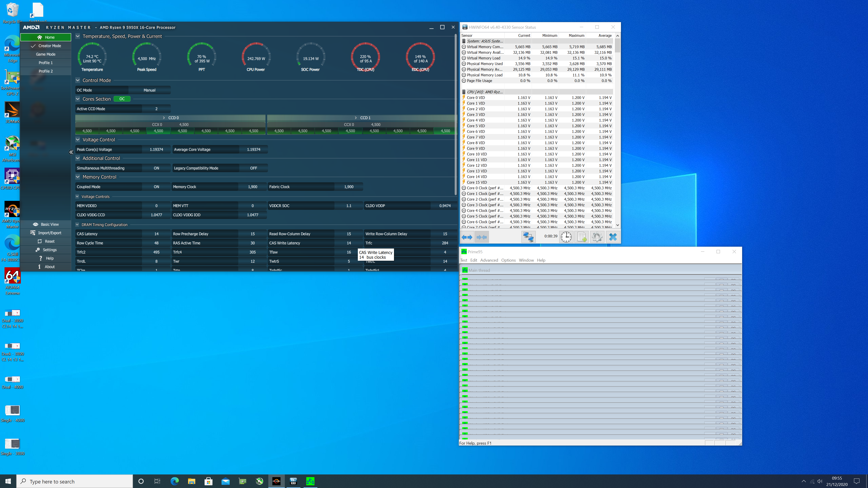Open Task View on the taskbar
Screen dimensions: 868x488
pyautogui.click(x=157, y=481)
